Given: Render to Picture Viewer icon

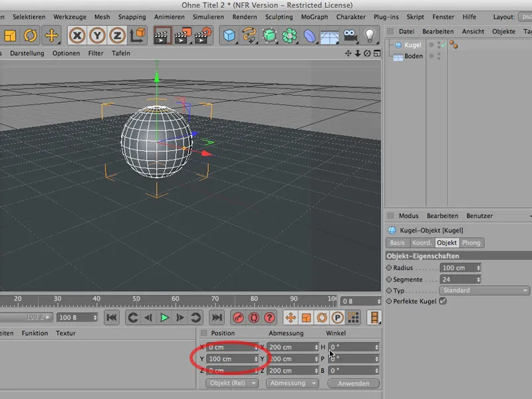Looking at the screenshot, I should pyautogui.click(x=182, y=35).
